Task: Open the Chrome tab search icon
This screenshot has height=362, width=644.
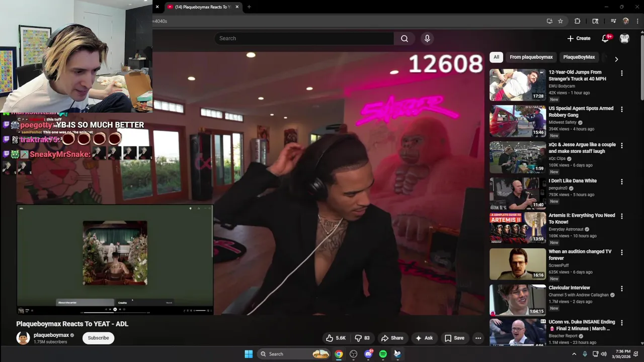Action: point(595,21)
